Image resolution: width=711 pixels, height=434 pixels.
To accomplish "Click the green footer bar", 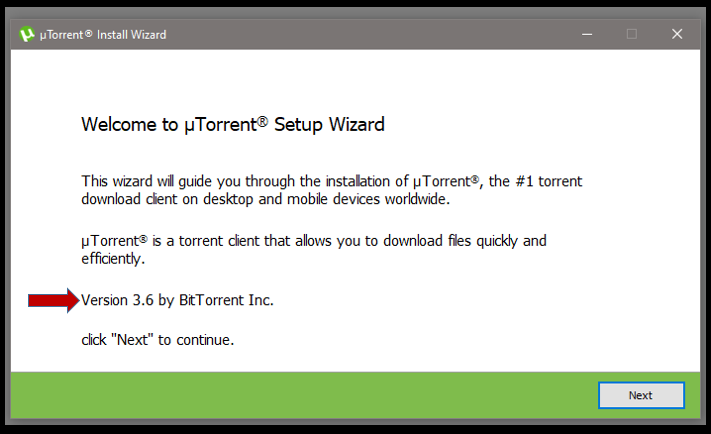I will (300, 395).
